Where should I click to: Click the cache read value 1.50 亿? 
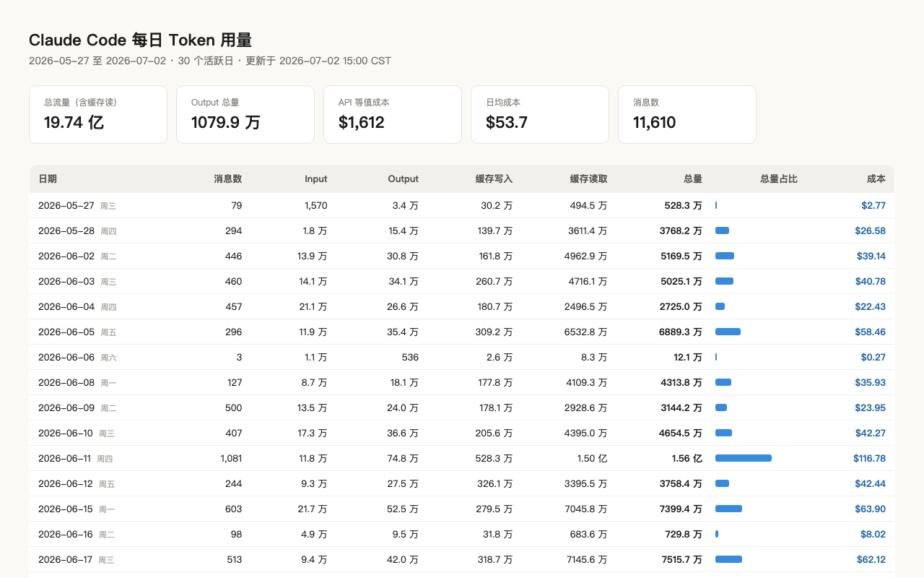click(593, 458)
